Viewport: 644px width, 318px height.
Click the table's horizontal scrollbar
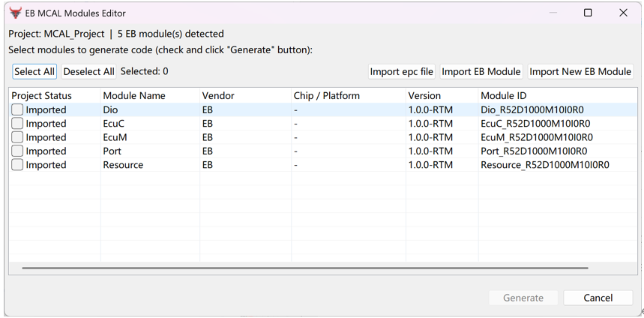pos(304,268)
